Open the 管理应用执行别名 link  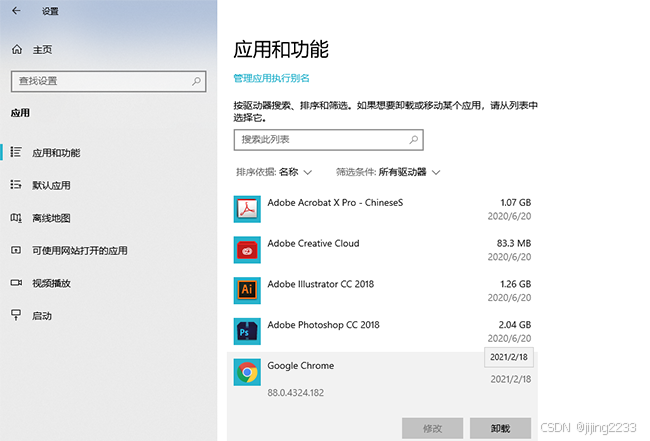[x=272, y=78]
